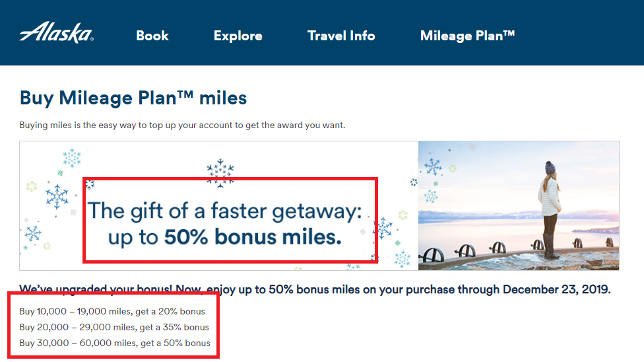Viewport: 644px width, 362px height.
Task: Select Travel Info in the header
Action: [341, 36]
